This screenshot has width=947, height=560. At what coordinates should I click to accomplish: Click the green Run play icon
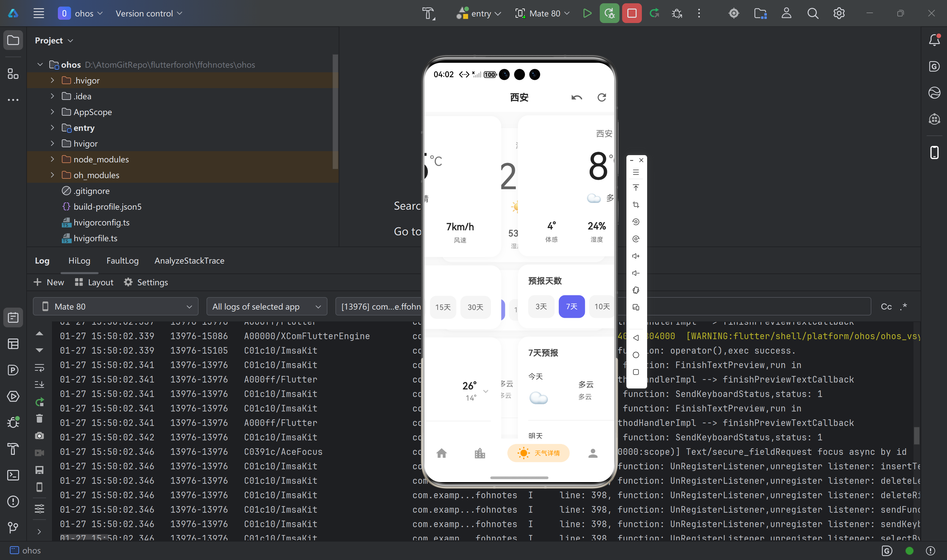(587, 13)
